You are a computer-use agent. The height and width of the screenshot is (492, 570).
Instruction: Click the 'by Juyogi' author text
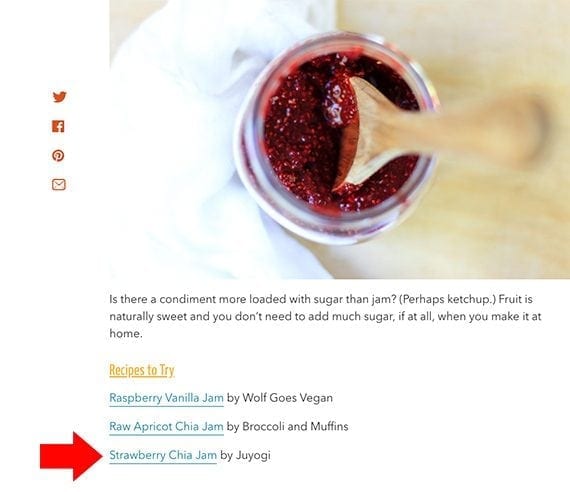click(245, 455)
